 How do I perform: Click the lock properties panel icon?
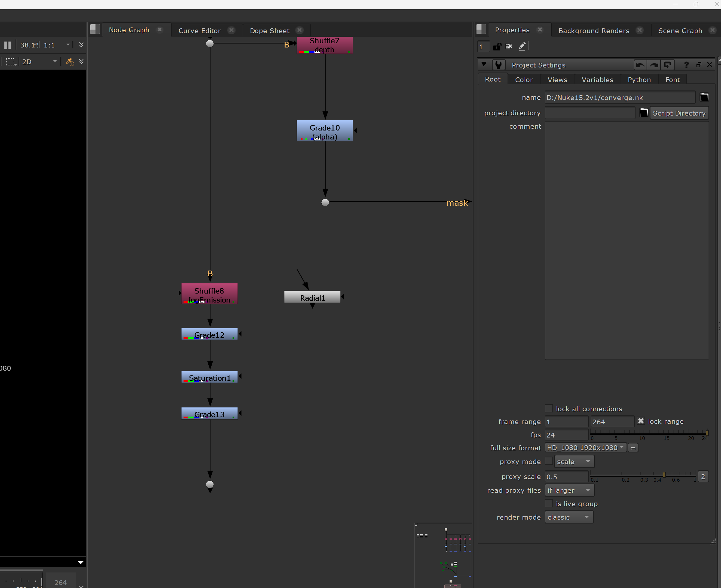[x=497, y=46]
